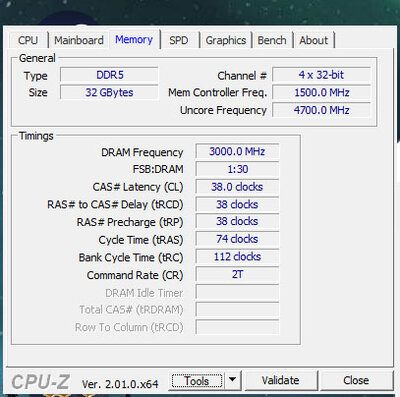Click the Mem Controller Freq. label
Screen dimensions: 400x397
[218, 92]
